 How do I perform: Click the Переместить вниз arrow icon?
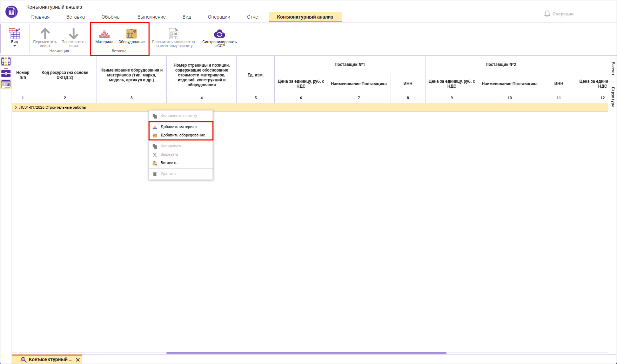pos(73,34)
